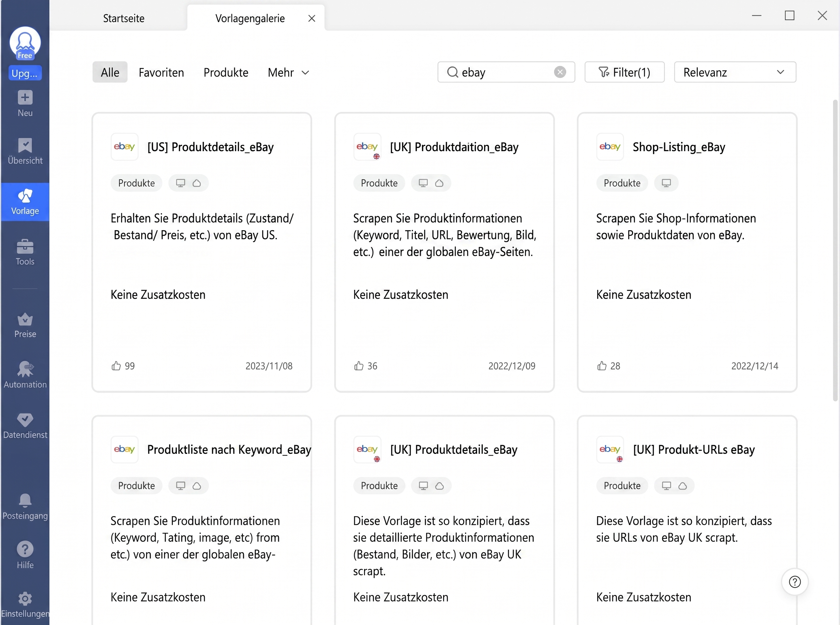Click cloud icon on [US] Produktdetails_eBay card
The height and width of the screenshot is (625, 840).
pos(197,183)
